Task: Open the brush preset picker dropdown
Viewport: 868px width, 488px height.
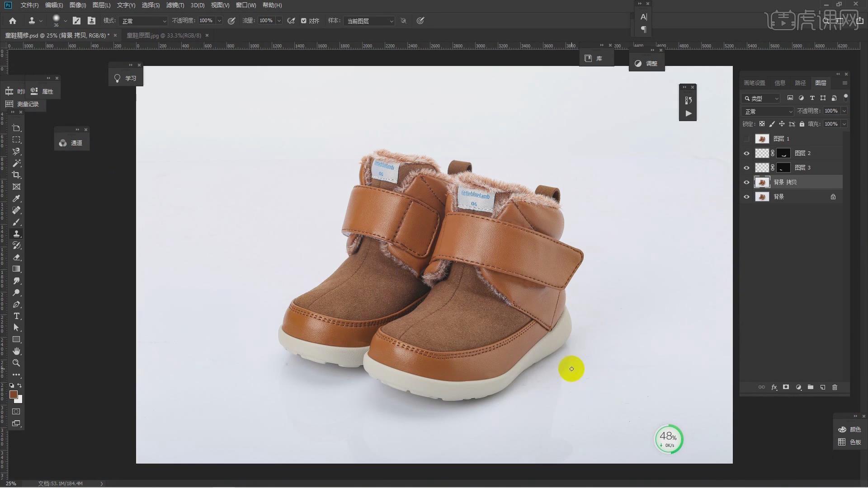Action: coord(66,21)
